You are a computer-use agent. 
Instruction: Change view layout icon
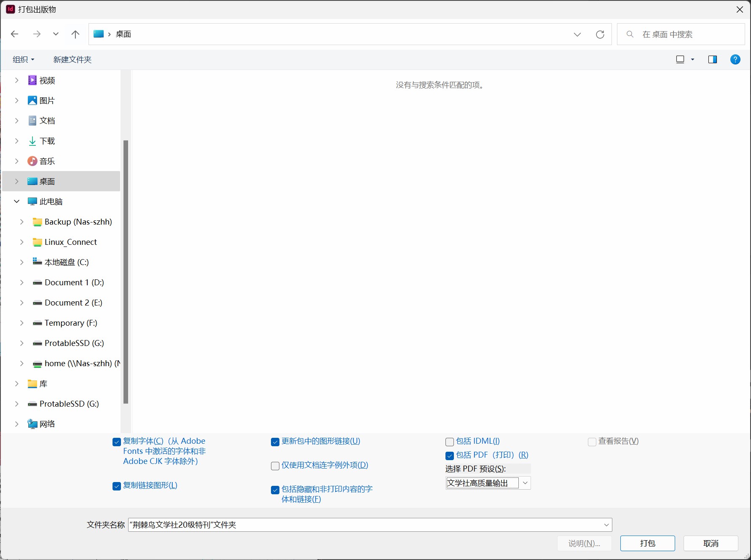pos(680,59)
